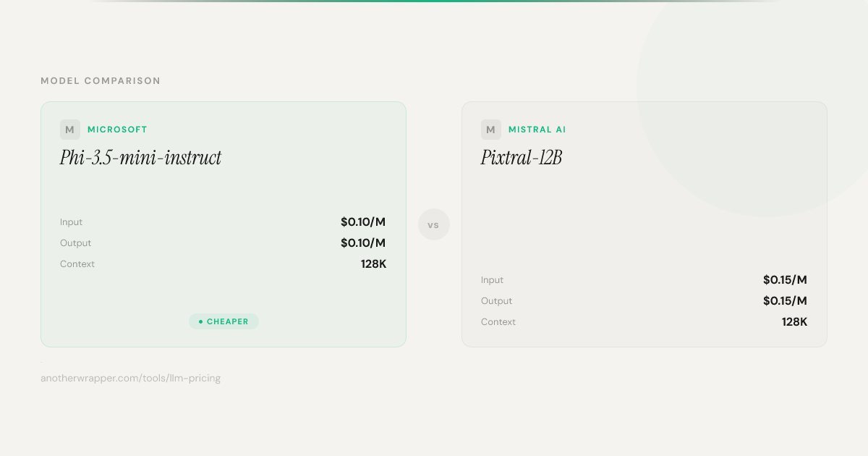The image size is (868, 456).
Task: Click the anotherwrapper.com/tools/llm-pricing URL
Action: 130,378
